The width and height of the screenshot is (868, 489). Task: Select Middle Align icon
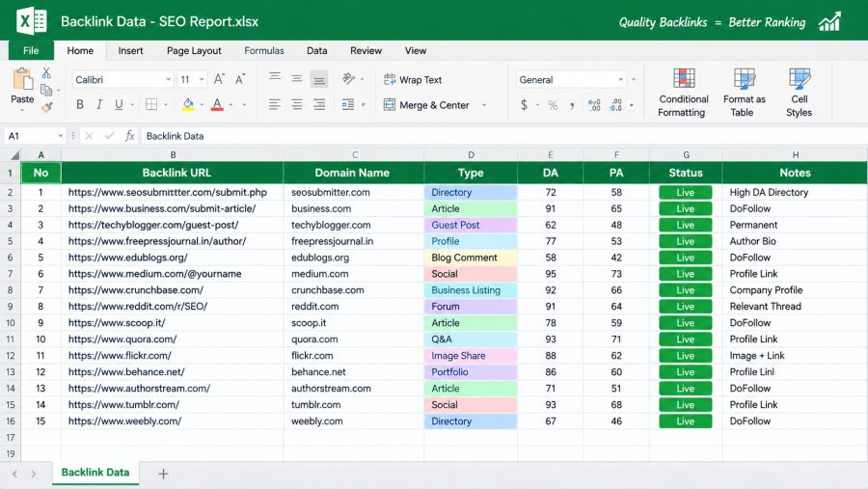coord(297,79)
